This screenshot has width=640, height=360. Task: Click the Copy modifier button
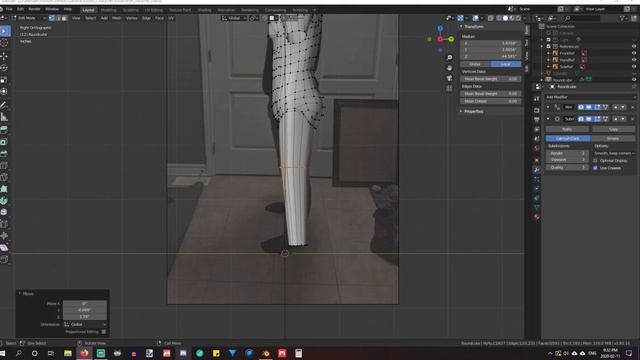click(613, 129)
